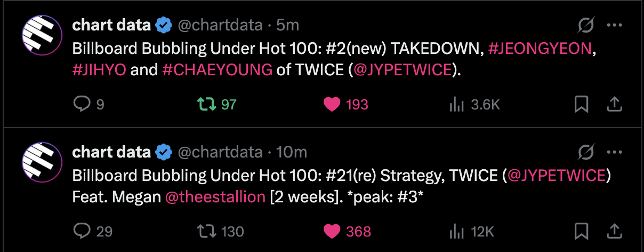The height and width of the screenshot is (252, 644).
Task: Open Grok icon on the TAKEDOWN tweet
Action: (586, 25)
